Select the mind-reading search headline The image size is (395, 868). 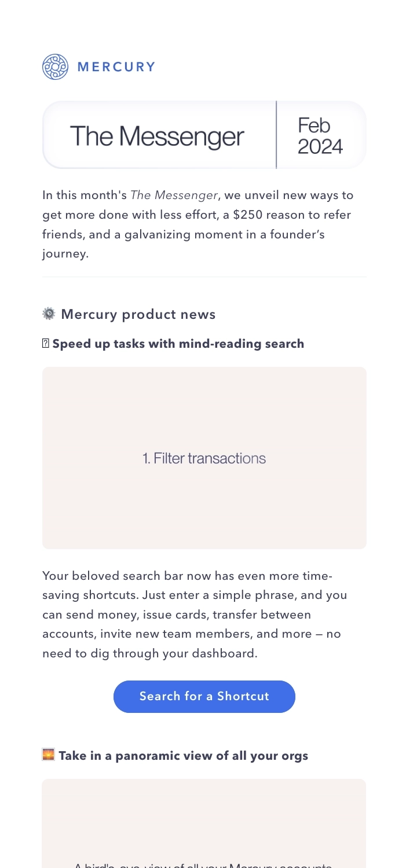tap(178, 343)
